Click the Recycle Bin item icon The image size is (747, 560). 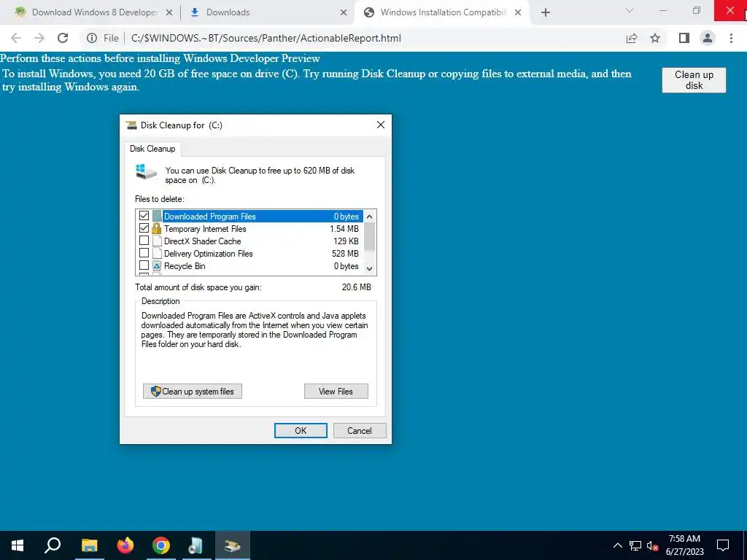tap(157, 265)
